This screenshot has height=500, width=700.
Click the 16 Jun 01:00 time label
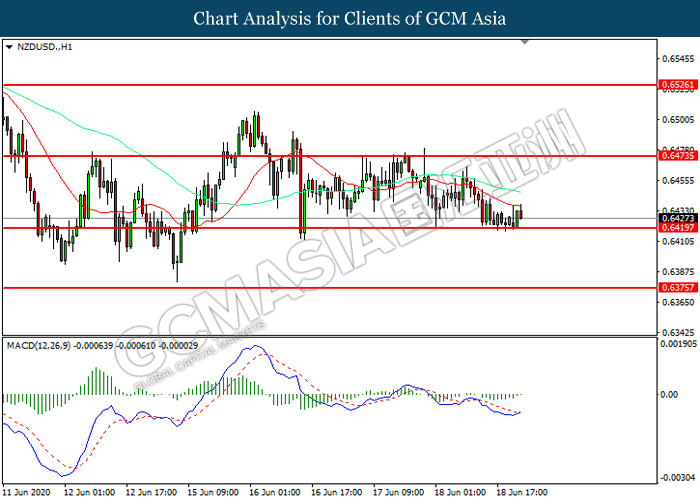[275, 492]
